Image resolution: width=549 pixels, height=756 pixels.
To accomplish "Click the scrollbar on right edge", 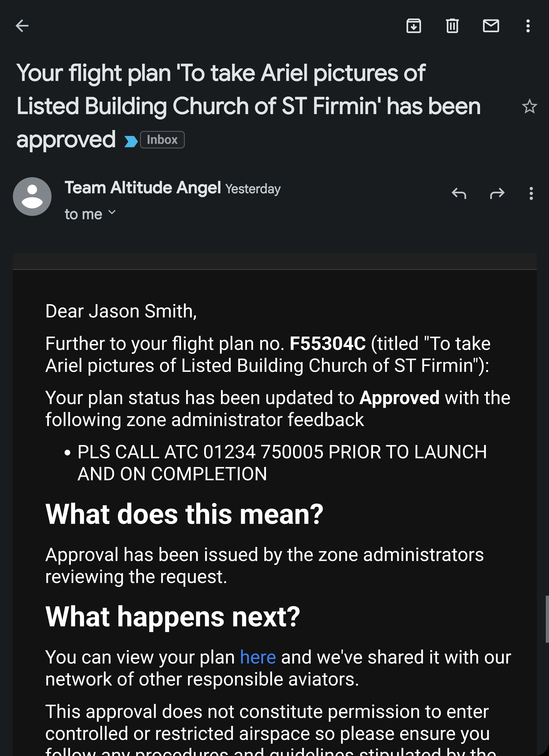I will click(x=547, y=619).
